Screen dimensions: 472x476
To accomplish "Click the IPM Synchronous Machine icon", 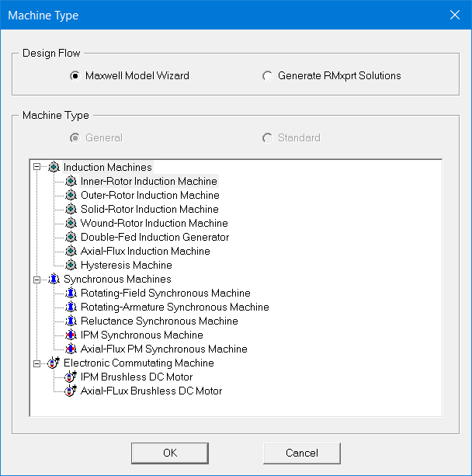I will [71, 335].
